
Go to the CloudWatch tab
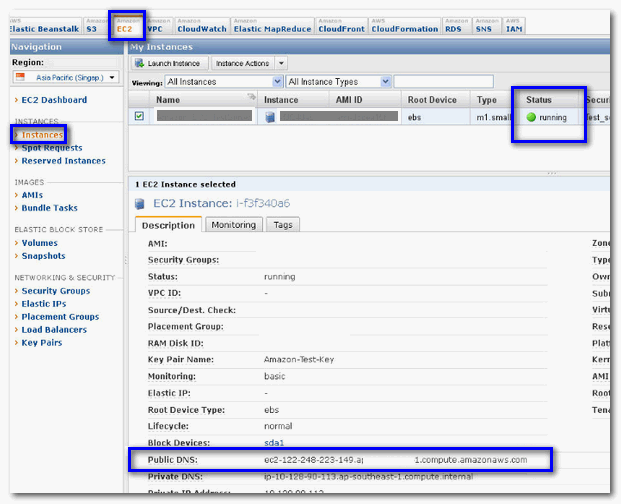tap(202, 26)
